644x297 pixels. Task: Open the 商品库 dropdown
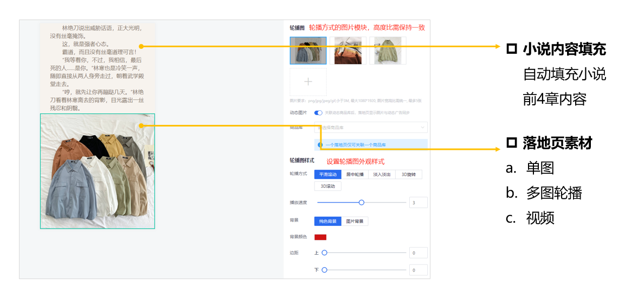[x=371, y=128]
